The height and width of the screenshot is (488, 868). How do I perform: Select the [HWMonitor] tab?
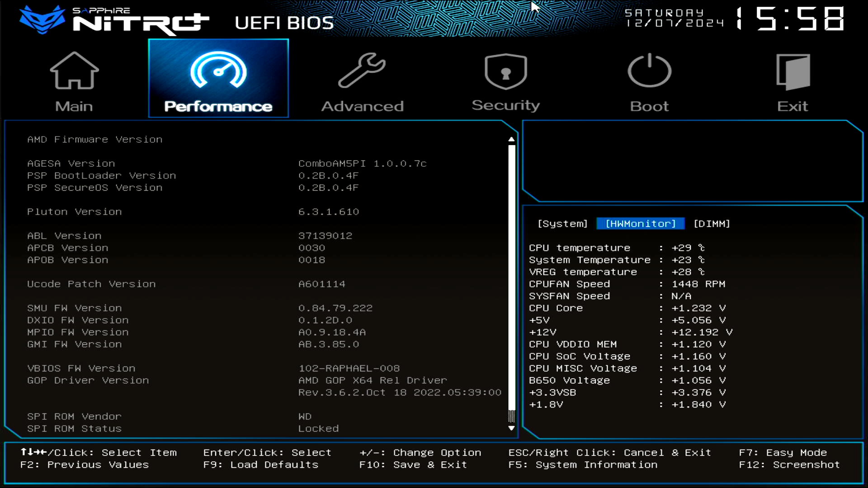[640, 224]
